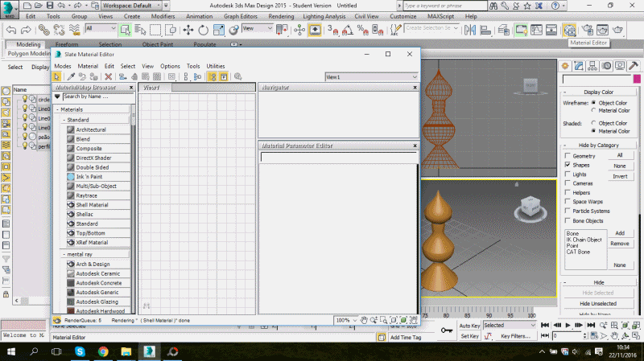This screenshot has height=361, width=644.
Task: Switch to the Freeform ribbon tab
Action: point(67,44)
